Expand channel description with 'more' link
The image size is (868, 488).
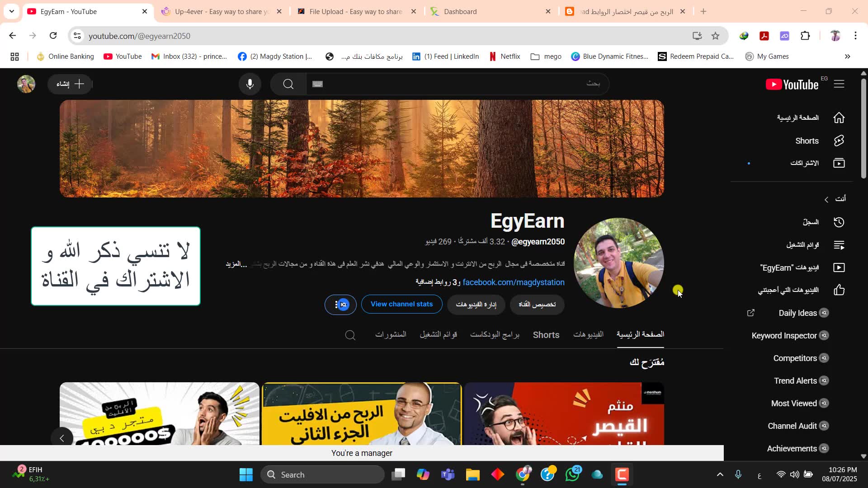tap(236, 264)
